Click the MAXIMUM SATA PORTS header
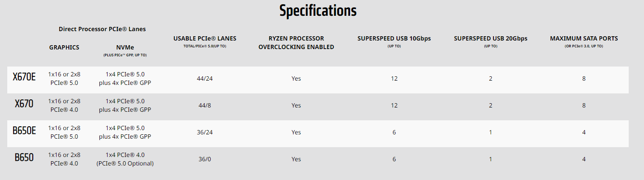This screenshot has width=644, height=180. point(584,38)
